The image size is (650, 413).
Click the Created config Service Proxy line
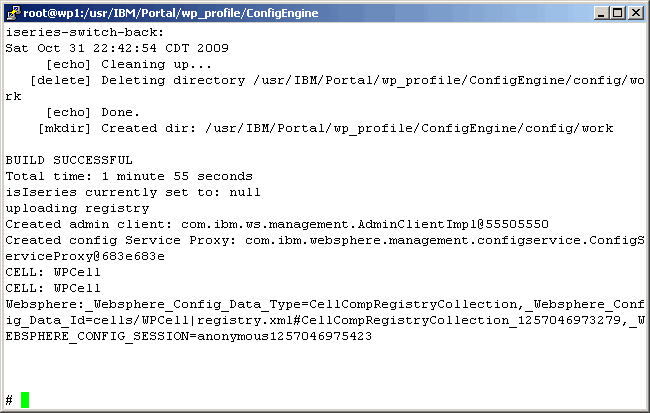320,240
